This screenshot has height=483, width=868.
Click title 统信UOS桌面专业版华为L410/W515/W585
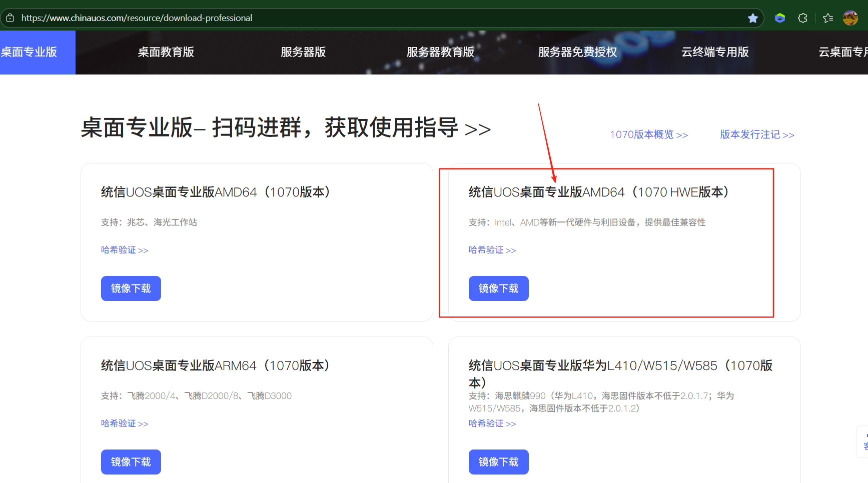620,374
